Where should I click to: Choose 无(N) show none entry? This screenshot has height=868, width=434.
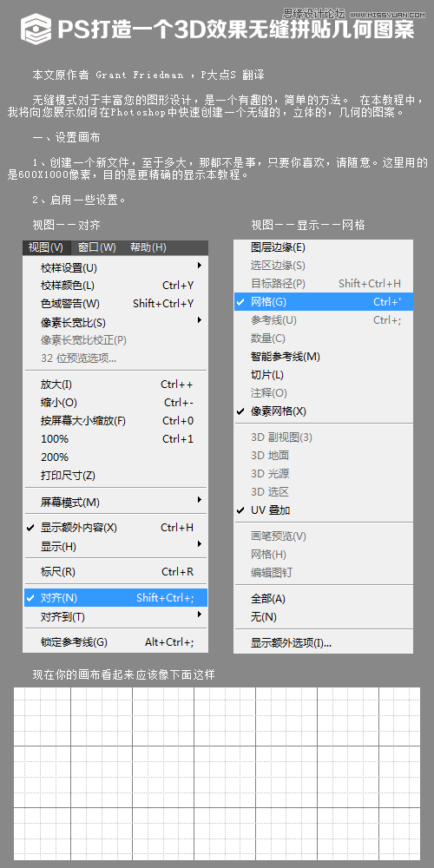[323, 616]
